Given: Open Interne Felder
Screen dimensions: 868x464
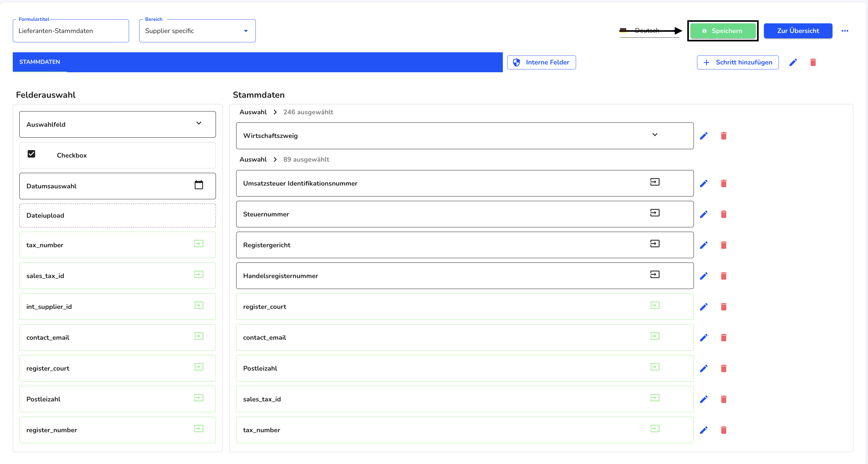Looking at the screenshot, I should pos(541,62).
